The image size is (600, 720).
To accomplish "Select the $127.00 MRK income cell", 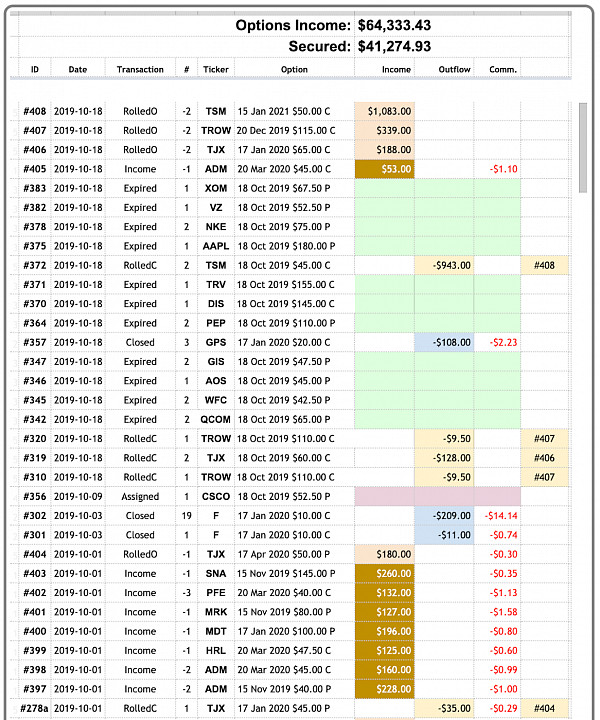I will coord(385,613).
